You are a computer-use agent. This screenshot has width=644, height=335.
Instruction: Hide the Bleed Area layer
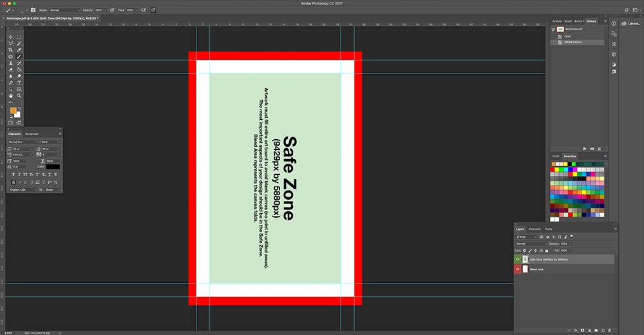pos(518,269)
